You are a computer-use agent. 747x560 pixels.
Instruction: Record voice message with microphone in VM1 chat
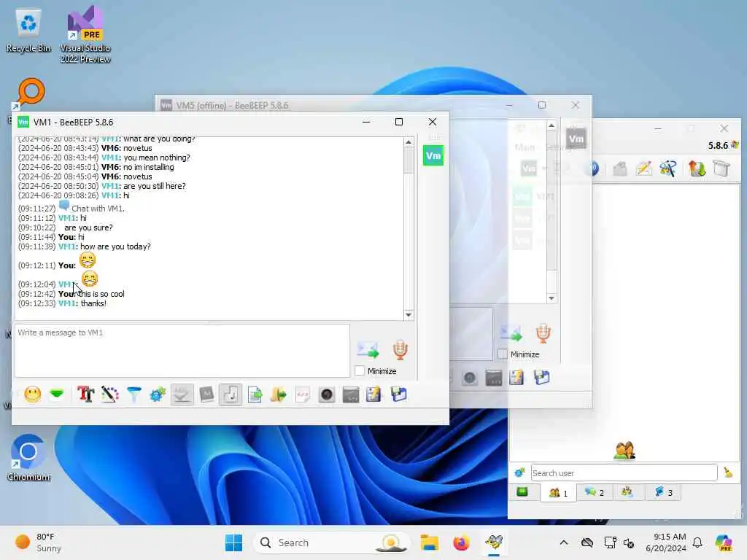click(400, 349)
